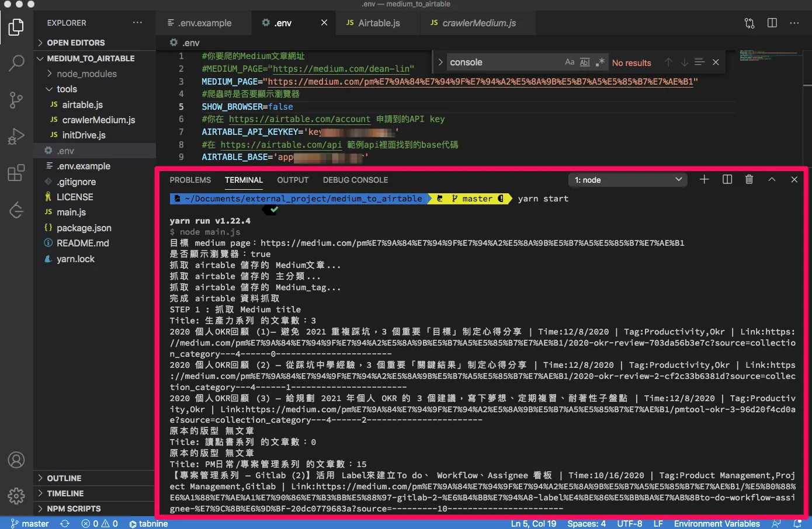Open the Run and Debug view
The width and height of the screenshot is (812, 529).
pos(16,136)
